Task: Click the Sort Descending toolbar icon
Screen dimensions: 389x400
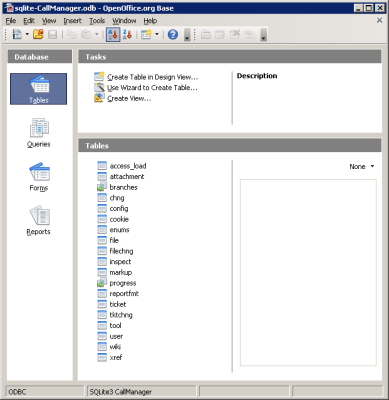Action: click(127, 34)
